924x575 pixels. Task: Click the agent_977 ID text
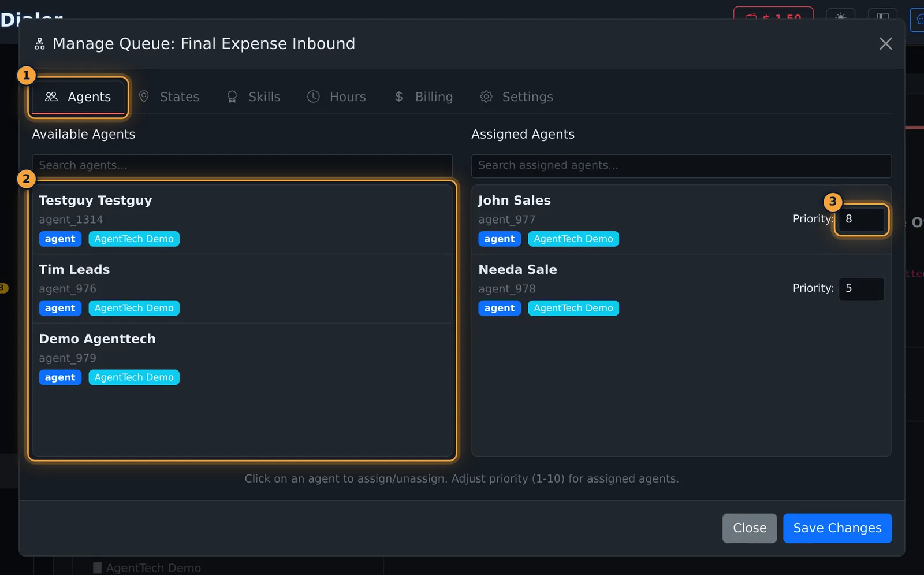point(507,220)
